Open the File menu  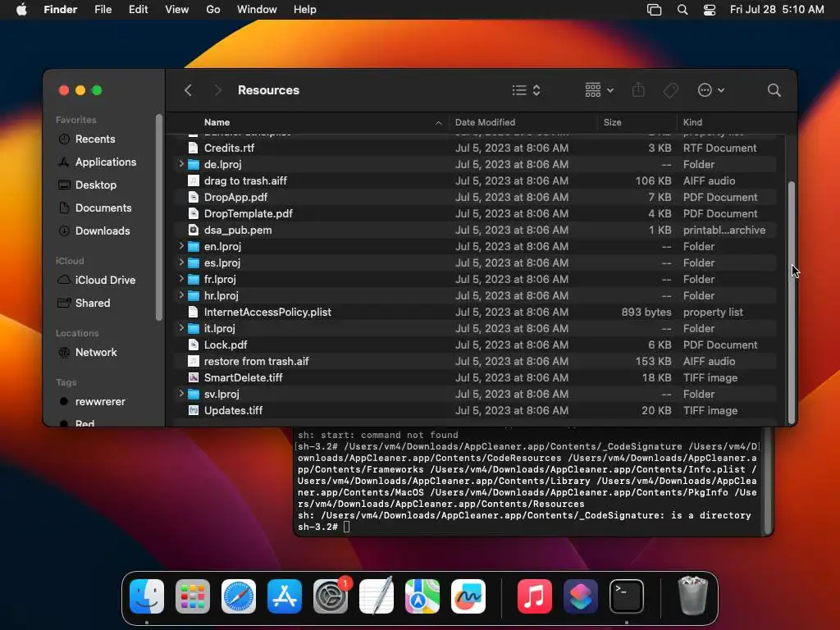103,10
